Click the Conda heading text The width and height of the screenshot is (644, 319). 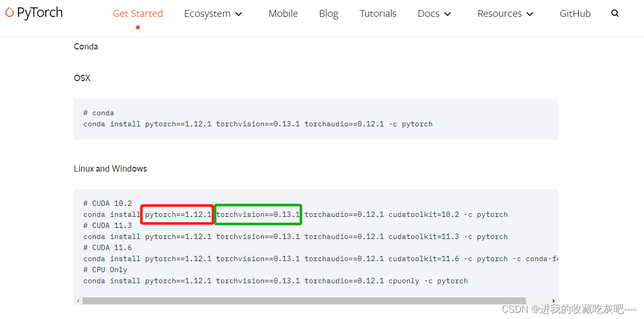[x=86, y=46]
